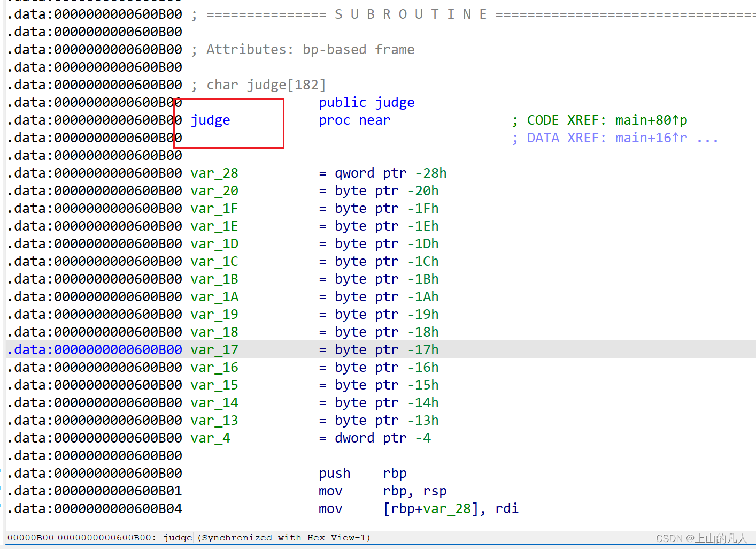The width and height of the screenshot is (756, 549).
Task: Select variable var_1D
Action: (214, 244)
